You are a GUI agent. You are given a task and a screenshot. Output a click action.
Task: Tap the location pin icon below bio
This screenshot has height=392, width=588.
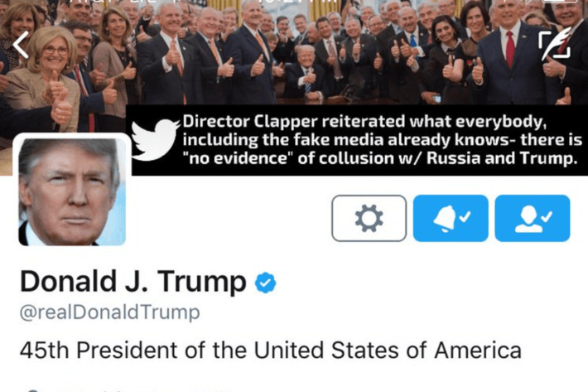(x=33, y=390)
